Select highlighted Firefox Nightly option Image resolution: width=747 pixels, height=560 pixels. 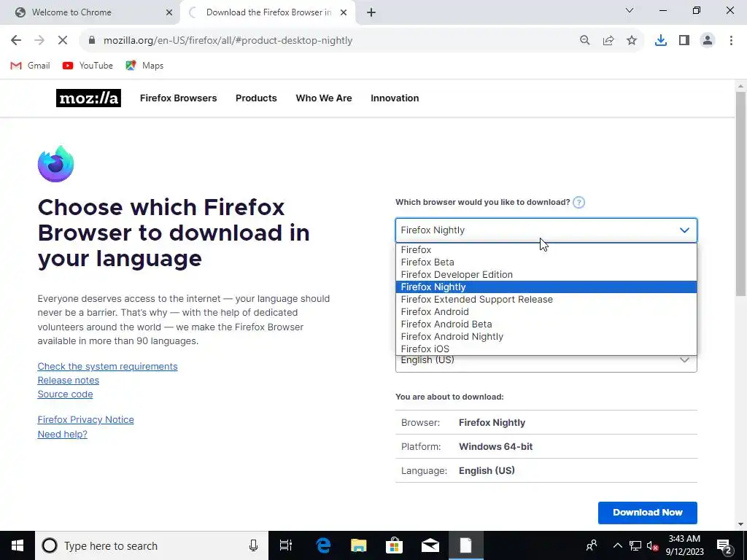tap(546, 287)
